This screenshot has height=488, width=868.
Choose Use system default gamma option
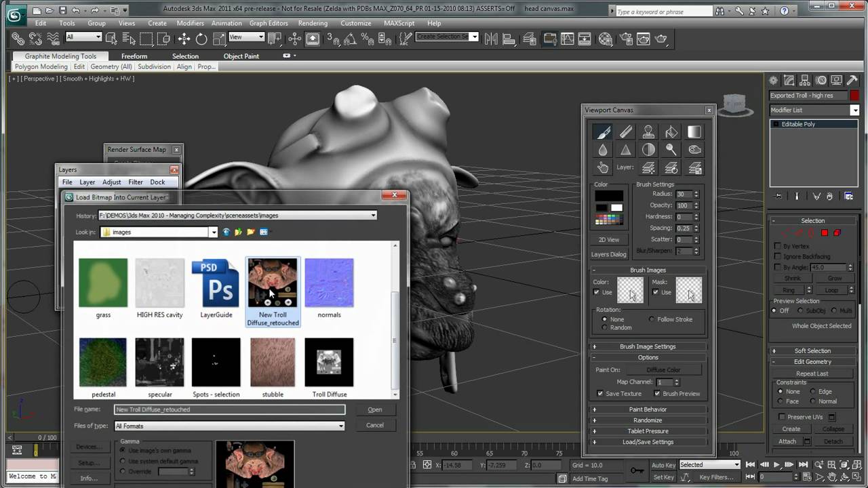click(123, 461)
